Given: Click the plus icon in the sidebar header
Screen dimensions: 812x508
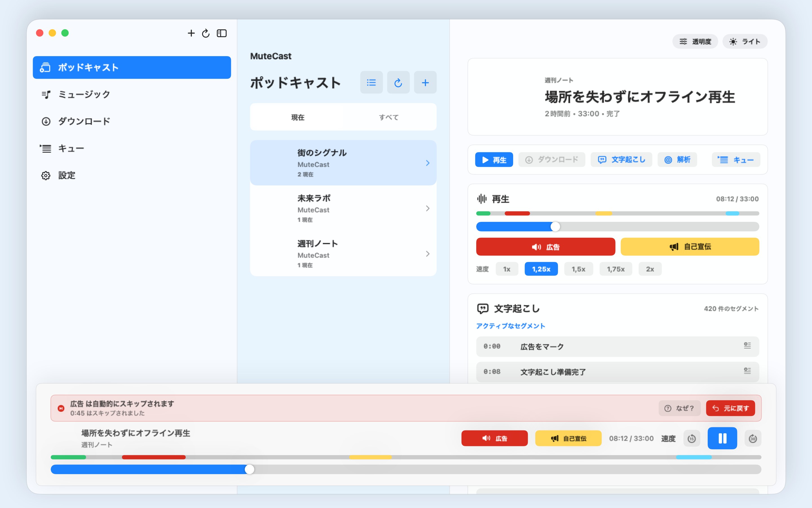Looking at the screenshot, I should (x=191, y=33).
